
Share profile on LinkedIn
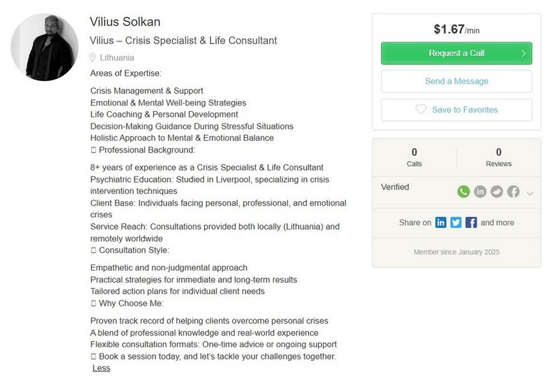click(x=441, y=223)
